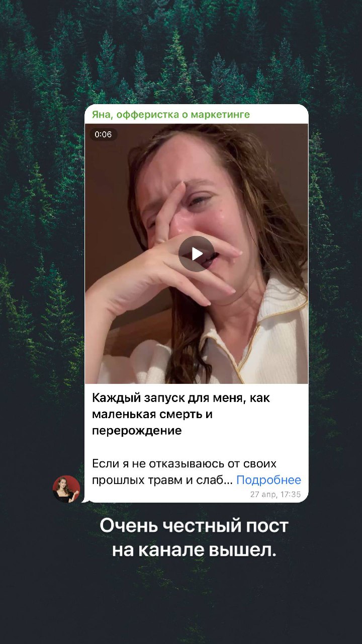Click caption line на канале вышел
362x644 pixels.
coord(194,550)
